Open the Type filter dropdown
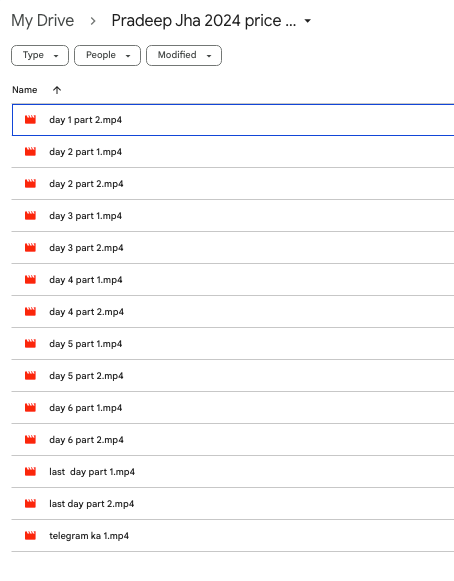The width and height of the screenshot is (454, 581). click(40, 55)
